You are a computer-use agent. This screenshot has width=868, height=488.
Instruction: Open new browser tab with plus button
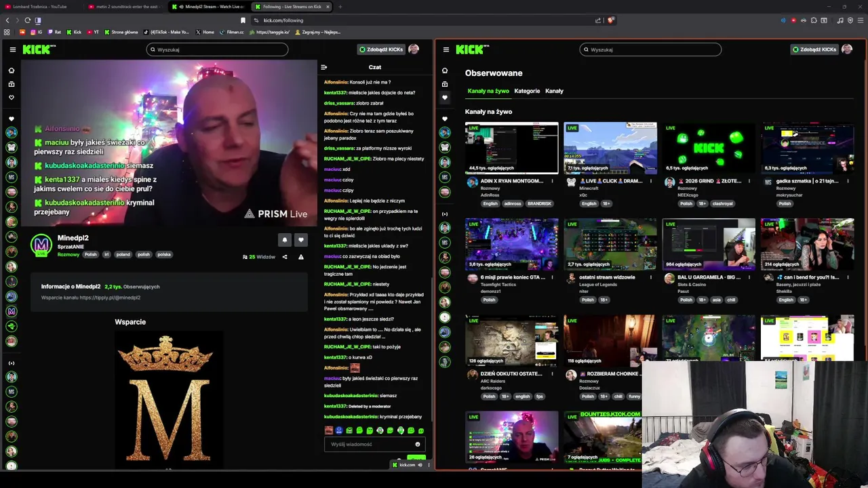[x=340, y=7]
